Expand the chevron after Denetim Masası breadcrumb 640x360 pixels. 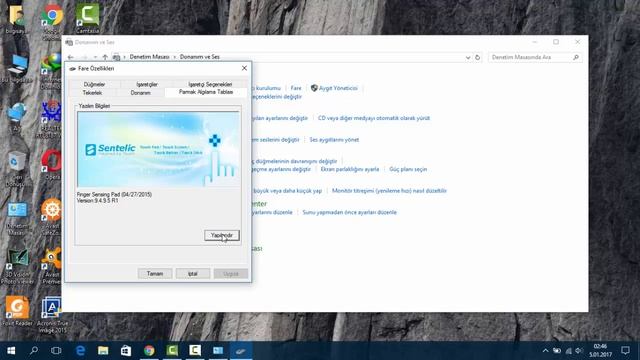point(175,57)
